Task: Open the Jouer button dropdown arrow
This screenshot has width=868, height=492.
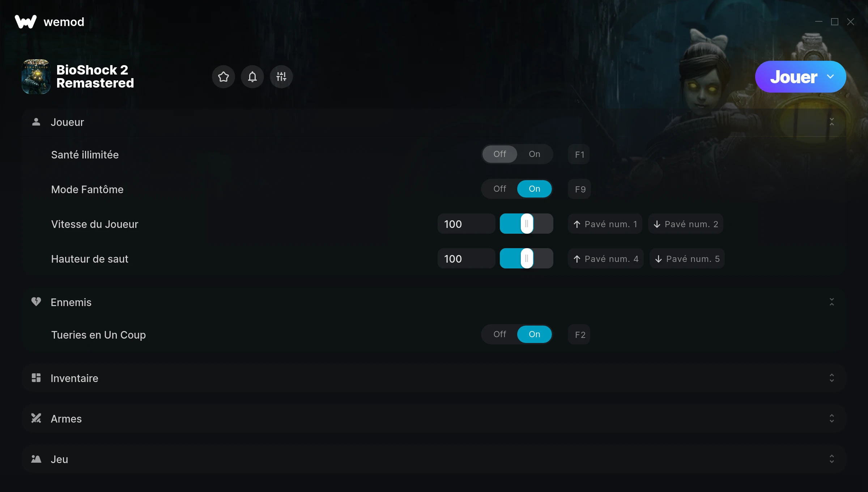Action: point(830,77)
